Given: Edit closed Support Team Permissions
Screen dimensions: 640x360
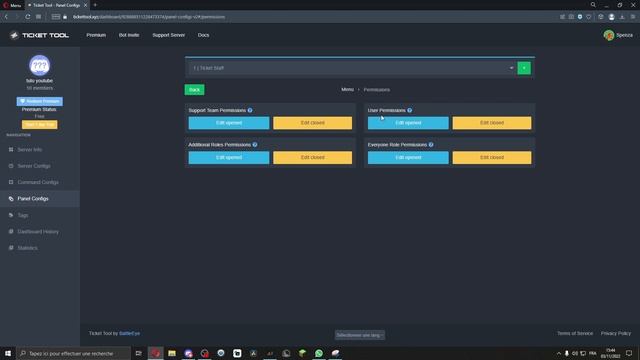Looking at the screenshot, I should (313, 123).
